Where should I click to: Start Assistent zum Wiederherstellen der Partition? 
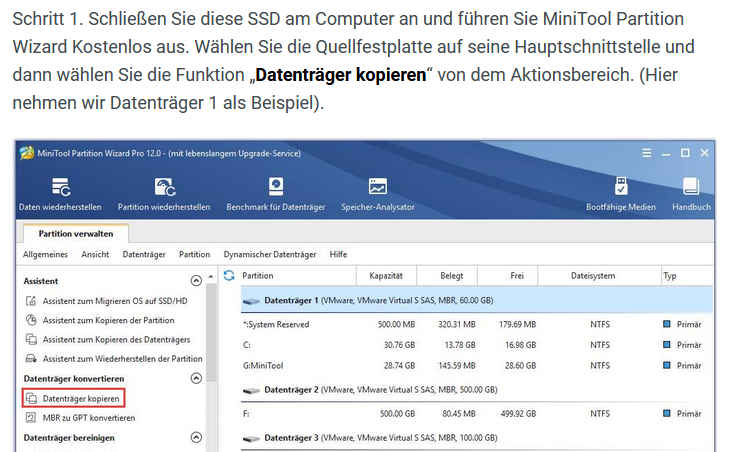point(122,359)
